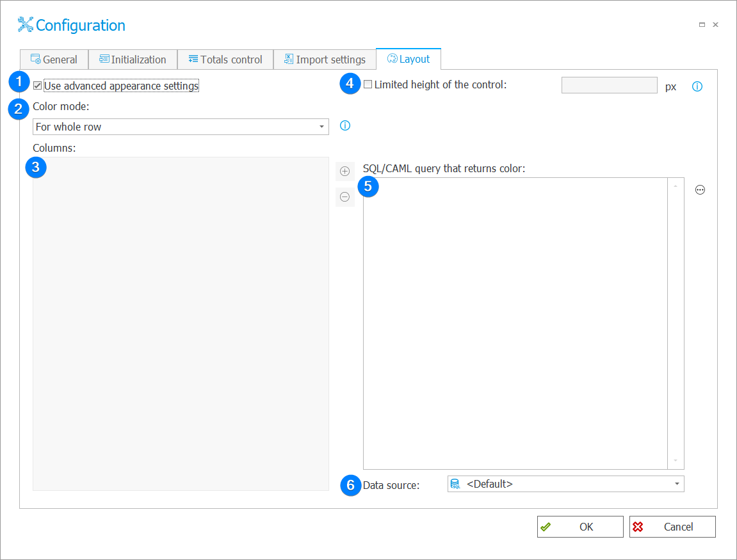Click the info icon next to Color mode
Screen dimensions: 737x560
[345, 125]
